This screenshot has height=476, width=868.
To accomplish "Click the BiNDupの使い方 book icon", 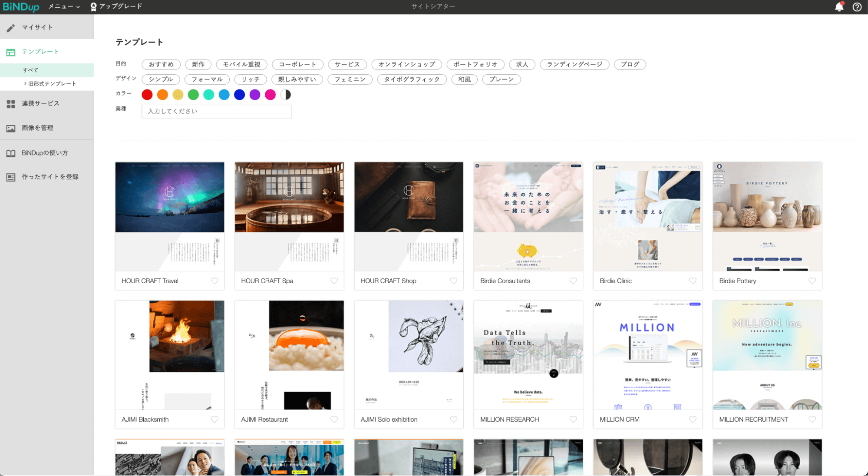I will 11,153.
